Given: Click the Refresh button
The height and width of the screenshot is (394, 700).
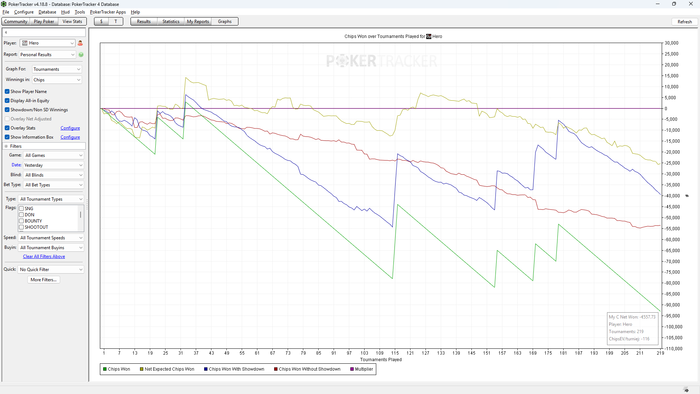Looking at the screenshot, I should click(684, 22).
